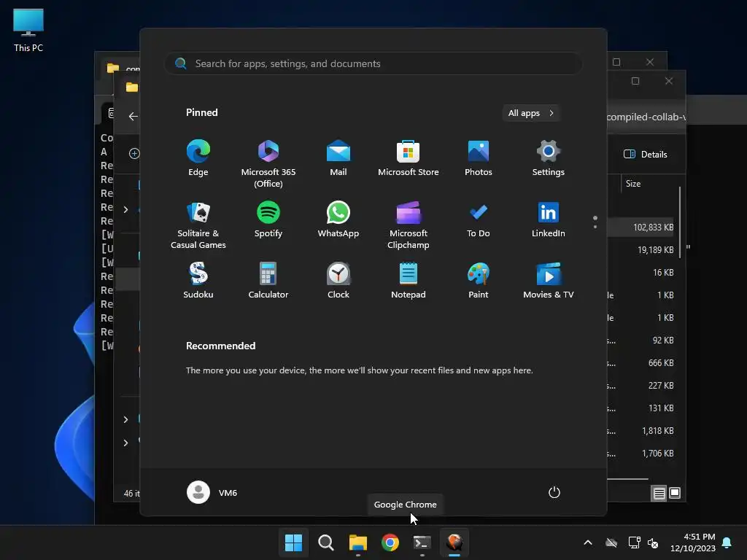Open Spotify from the pinned list
747x560 pixels.
(x=268, y=219)
